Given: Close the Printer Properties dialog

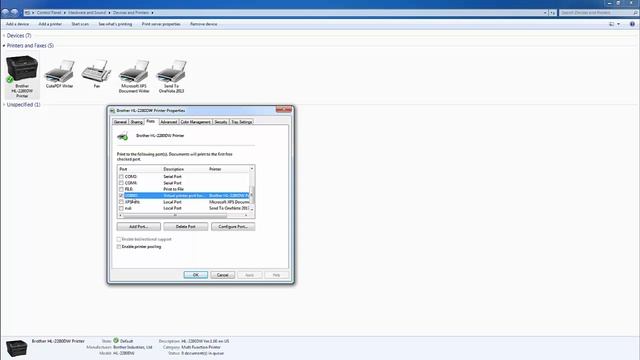Looking at the screenshot, I should (x=284, y=109).
